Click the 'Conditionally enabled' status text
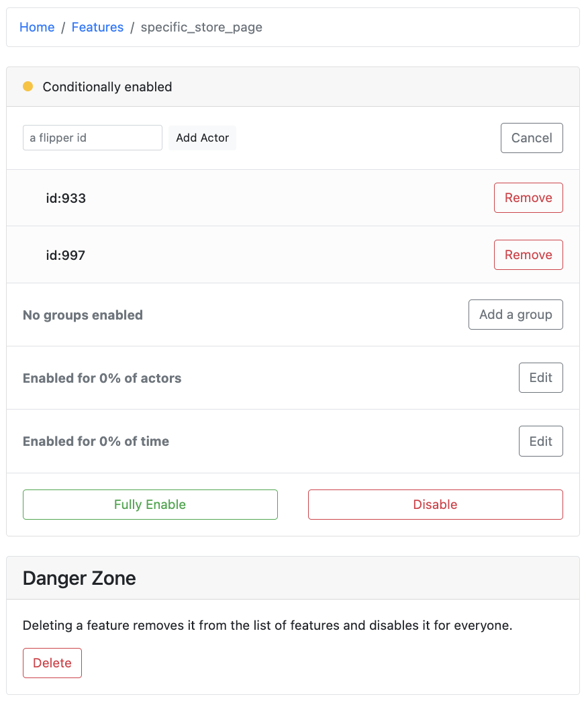 [107, 87]
